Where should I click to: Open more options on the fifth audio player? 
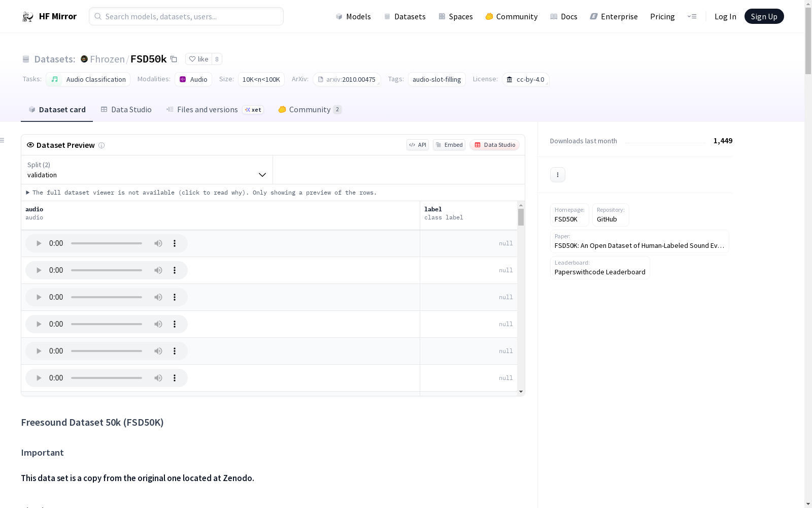click(x=175, y=351)
